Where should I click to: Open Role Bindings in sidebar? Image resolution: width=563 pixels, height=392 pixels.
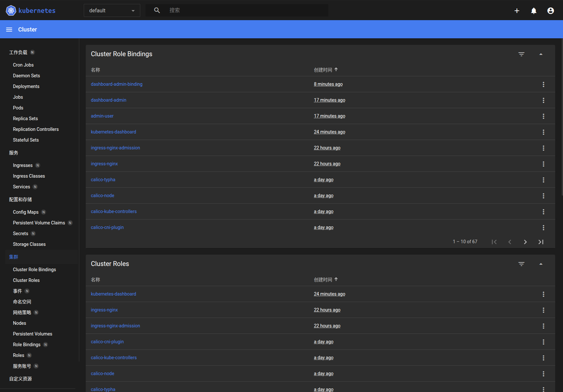point(27,345)
